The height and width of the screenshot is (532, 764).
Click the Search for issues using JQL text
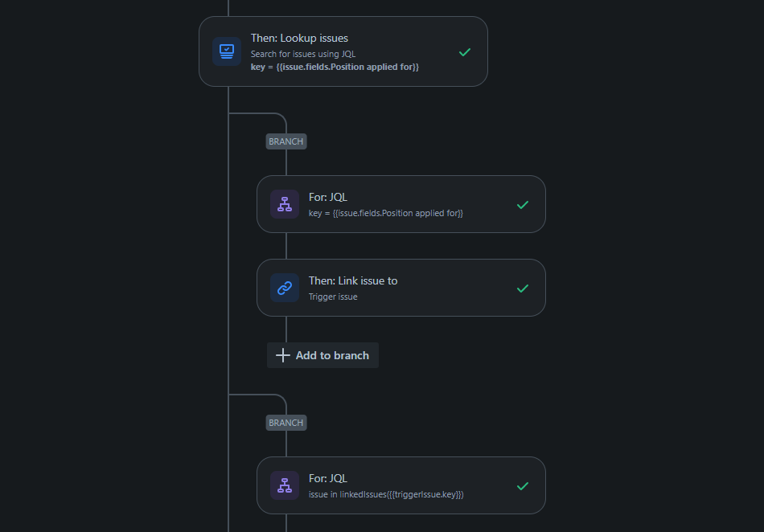pos(303,54)
